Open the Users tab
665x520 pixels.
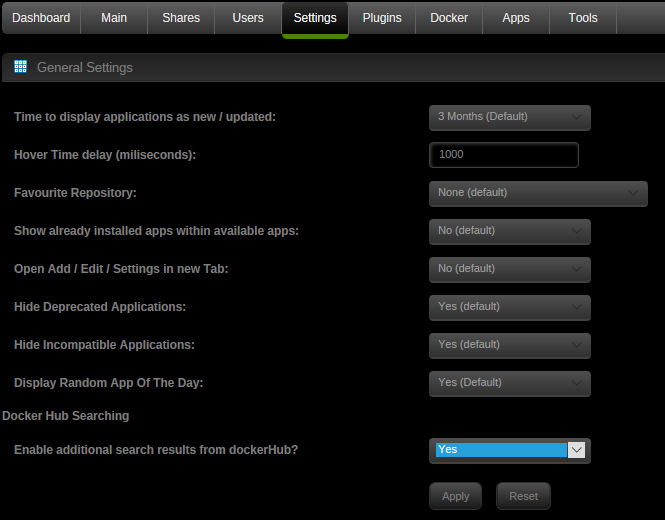click(248, 18)
